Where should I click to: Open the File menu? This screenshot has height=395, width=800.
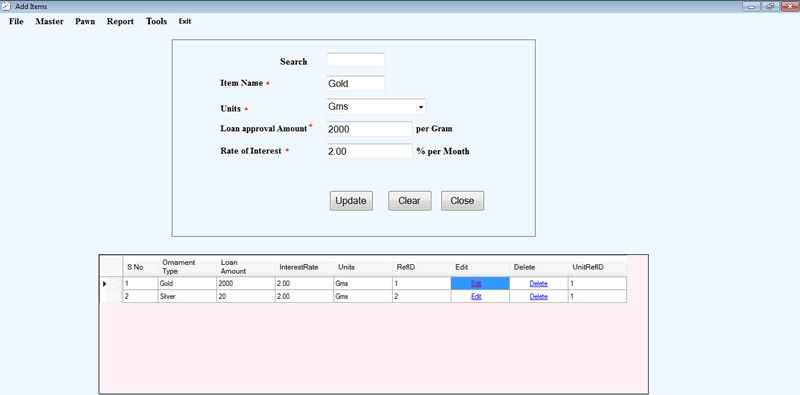pyautogui.click(x=16, y=21)
